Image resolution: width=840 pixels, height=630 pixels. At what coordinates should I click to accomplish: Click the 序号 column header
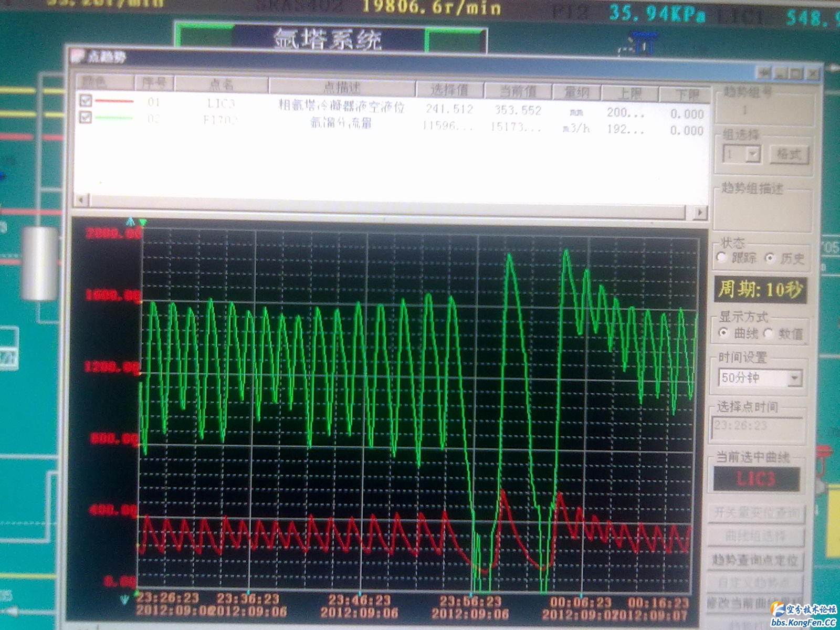tap(154, 83)
